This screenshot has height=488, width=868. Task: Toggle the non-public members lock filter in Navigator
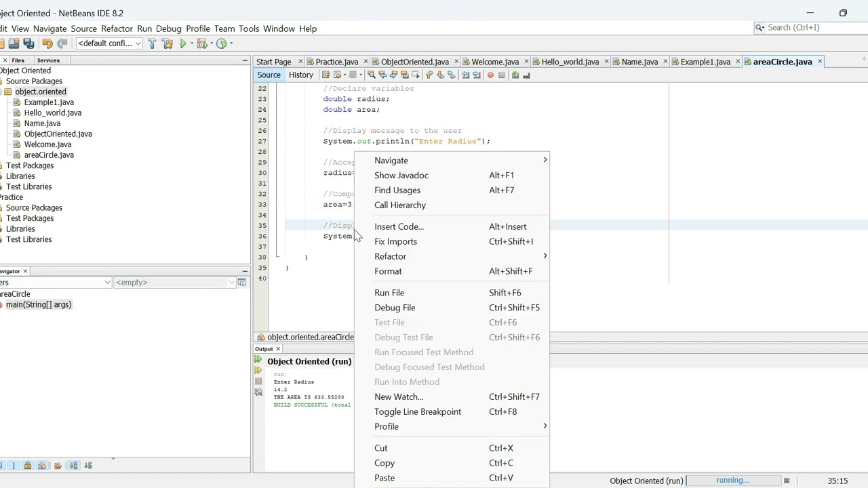coord(27,466)
